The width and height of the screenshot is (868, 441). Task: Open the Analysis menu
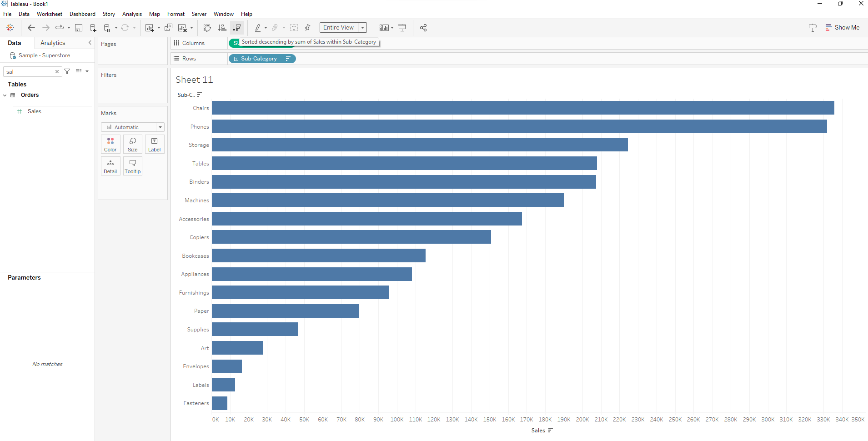coord(132,14)
